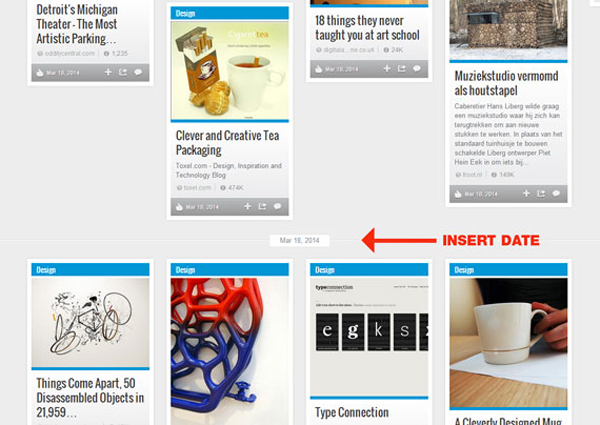The image size is (600, 425).
Task: Select Design tag above tea packaging image
Action: pos(185,13)
